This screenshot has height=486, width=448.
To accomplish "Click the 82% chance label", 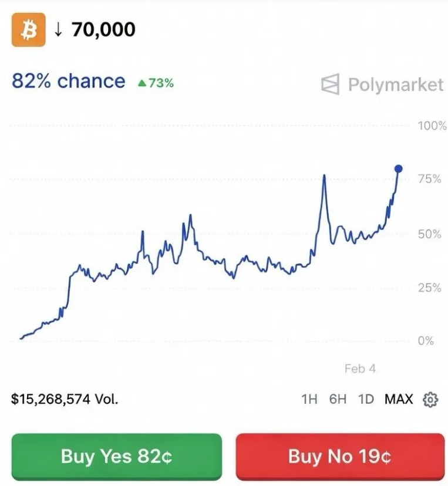I will pos(69,82).
